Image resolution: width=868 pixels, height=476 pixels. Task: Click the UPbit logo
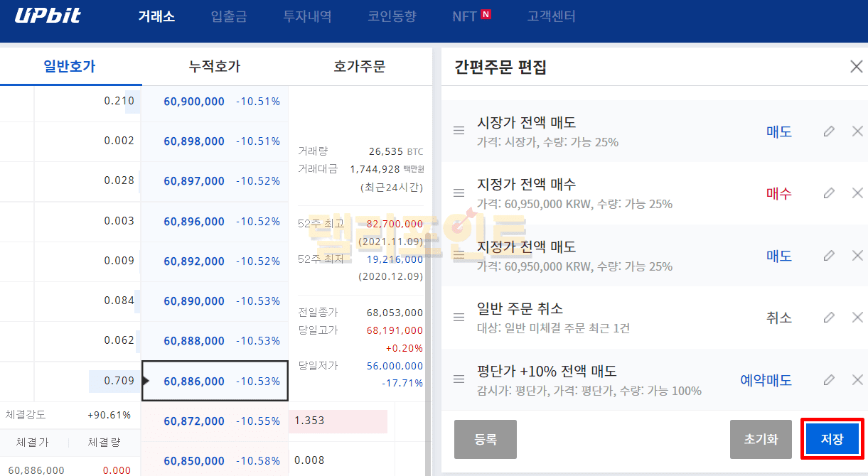click(x=48, y=16)
